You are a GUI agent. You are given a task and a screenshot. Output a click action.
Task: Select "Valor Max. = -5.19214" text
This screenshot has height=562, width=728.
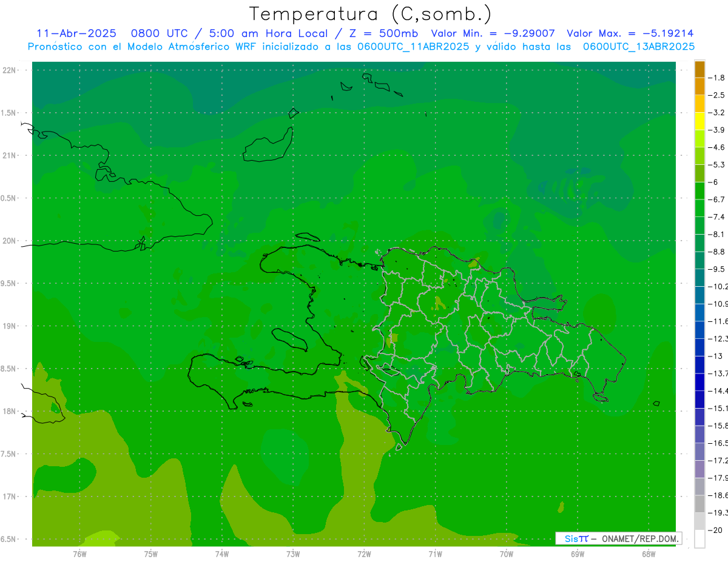[630, 33]
